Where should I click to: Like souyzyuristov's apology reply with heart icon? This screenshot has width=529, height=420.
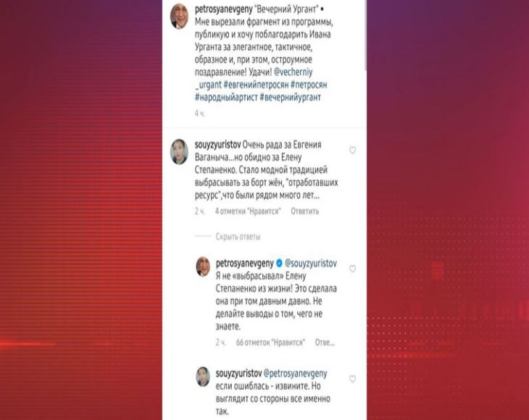[x=352, y=379]
